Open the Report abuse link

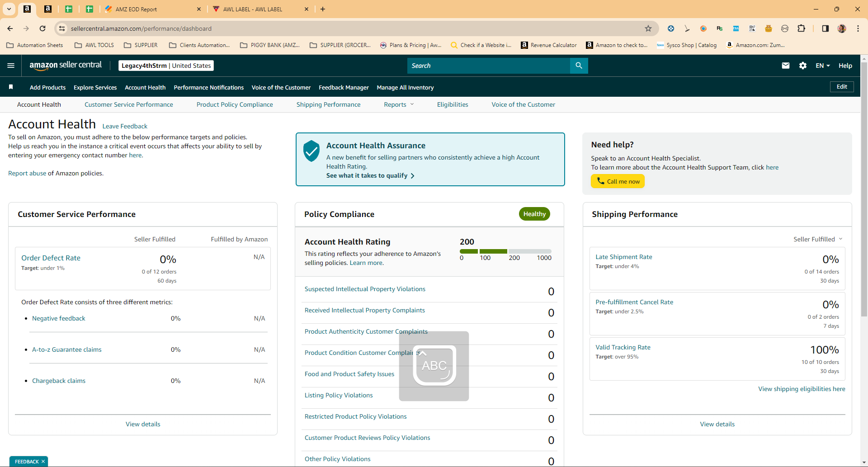27,173
